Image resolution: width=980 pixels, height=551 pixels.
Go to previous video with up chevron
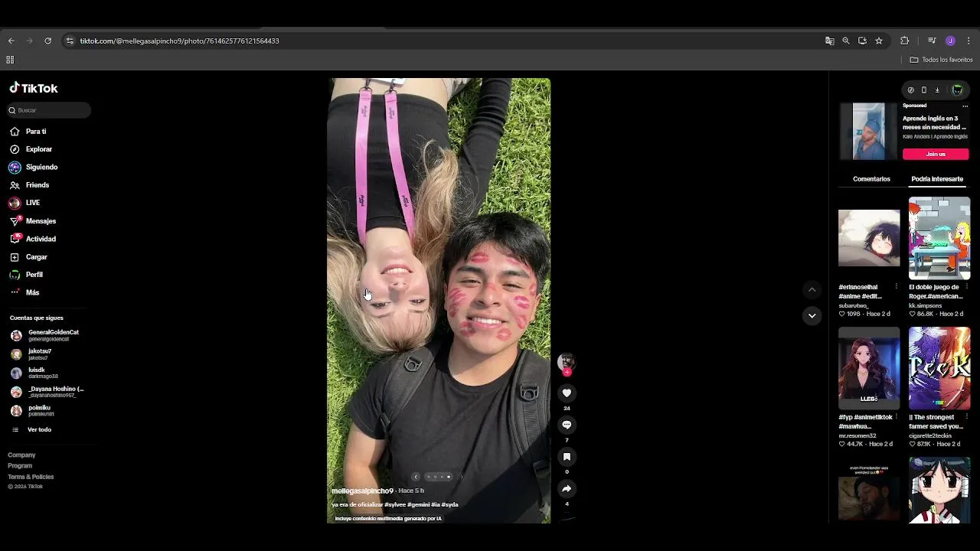tap(812, 289)
